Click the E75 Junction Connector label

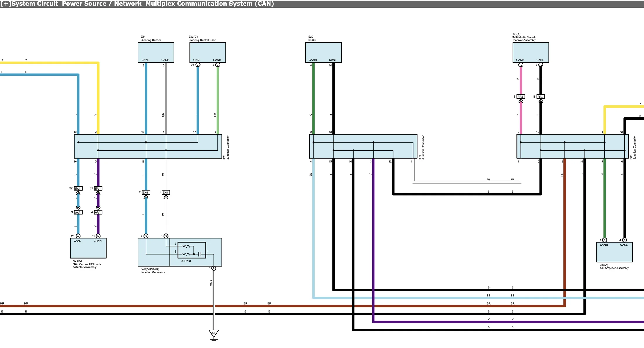click(422, 147)
